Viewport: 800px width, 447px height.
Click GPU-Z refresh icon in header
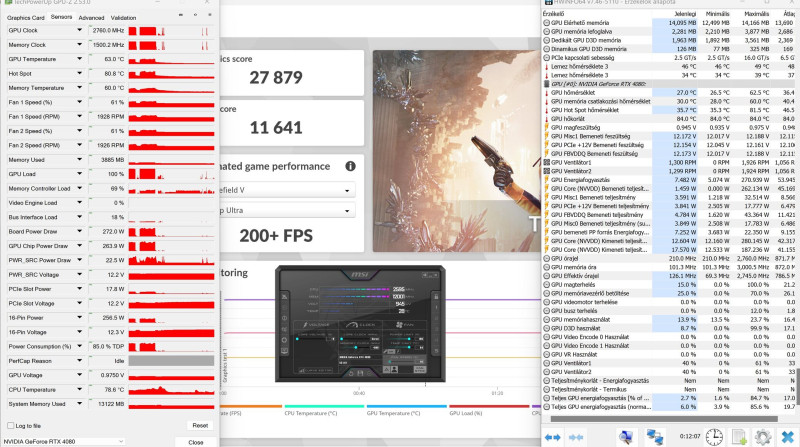(195, 15)
